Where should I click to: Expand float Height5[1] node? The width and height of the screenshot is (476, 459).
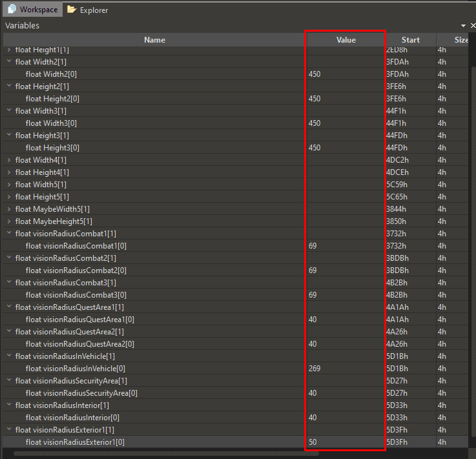click(x=9, y=197)
